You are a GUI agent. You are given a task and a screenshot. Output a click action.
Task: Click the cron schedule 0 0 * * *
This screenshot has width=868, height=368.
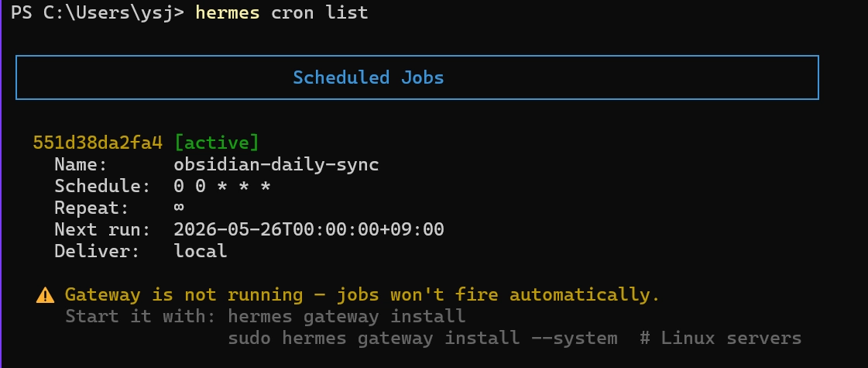pyautogui.click(x=222, y=186)
